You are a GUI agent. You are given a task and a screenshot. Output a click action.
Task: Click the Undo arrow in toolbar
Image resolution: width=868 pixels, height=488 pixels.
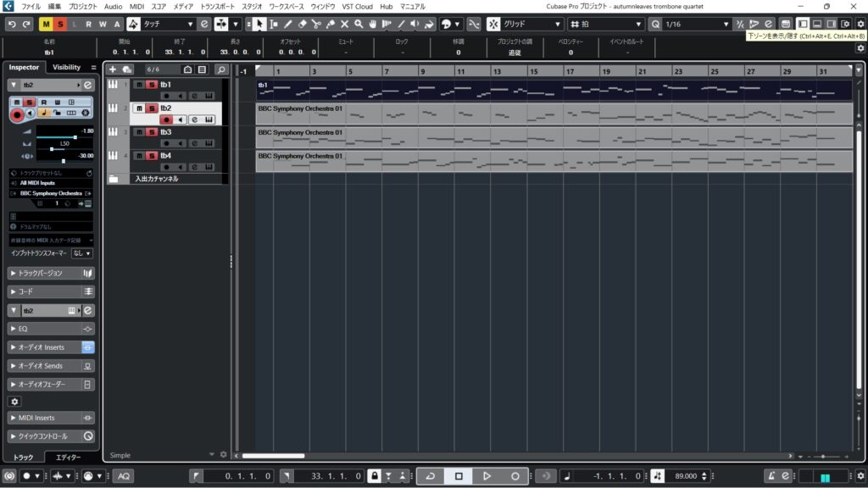coord(12,24)
